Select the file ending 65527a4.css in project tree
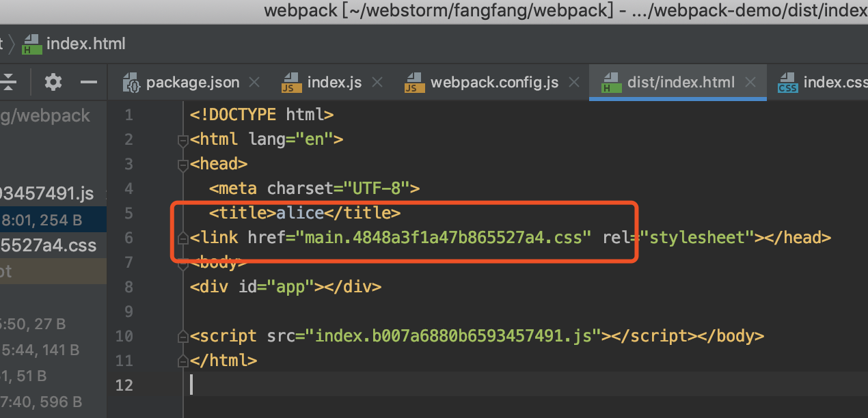 coord(48,246)
